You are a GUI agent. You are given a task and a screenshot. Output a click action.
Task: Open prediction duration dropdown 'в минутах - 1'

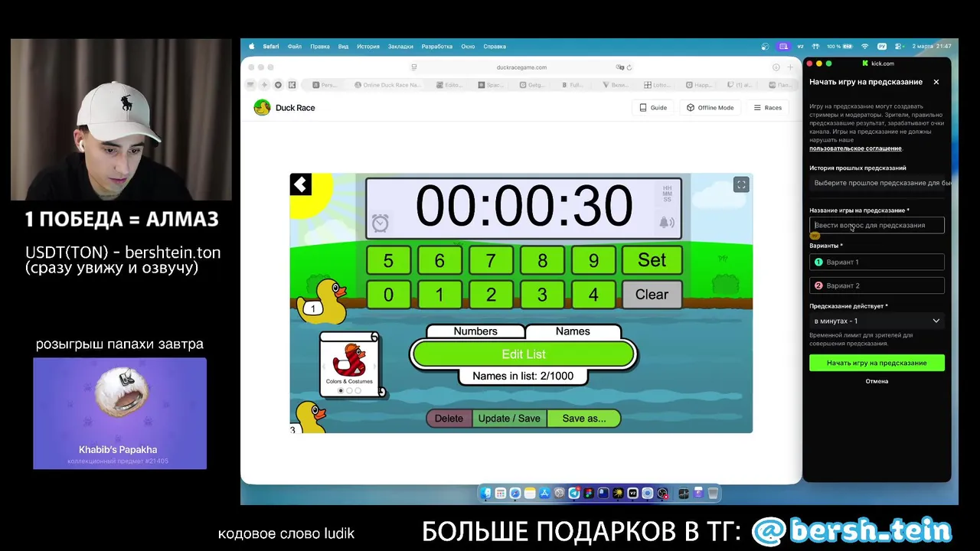(877, 321)
